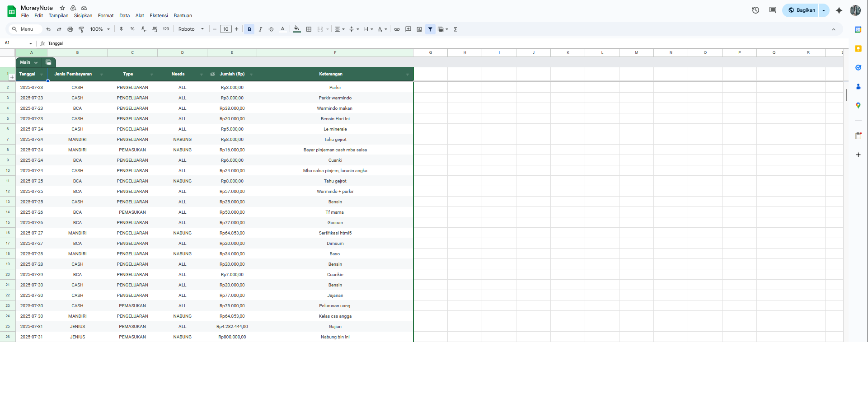Select the paint format tool
Viewport: 868px width, 413px height.
(81, 29)
